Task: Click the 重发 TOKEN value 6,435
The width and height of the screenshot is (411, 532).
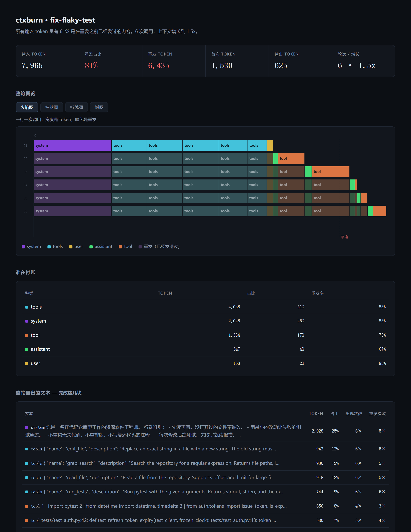Action: click(x=159, y=66)
